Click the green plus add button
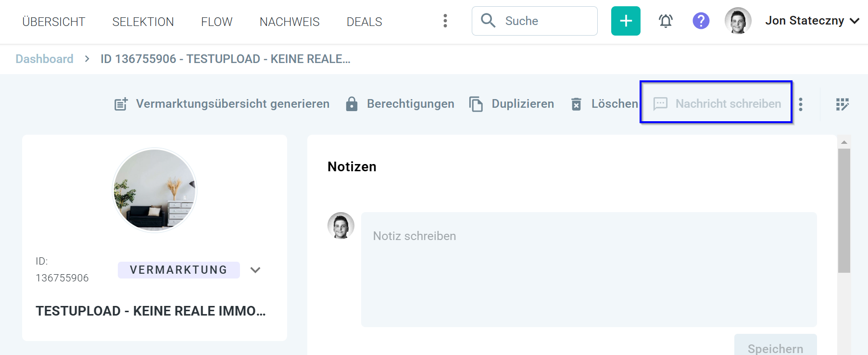Image resolution: width=868 pixels, height=355 pixels. [x=626, y=21]
